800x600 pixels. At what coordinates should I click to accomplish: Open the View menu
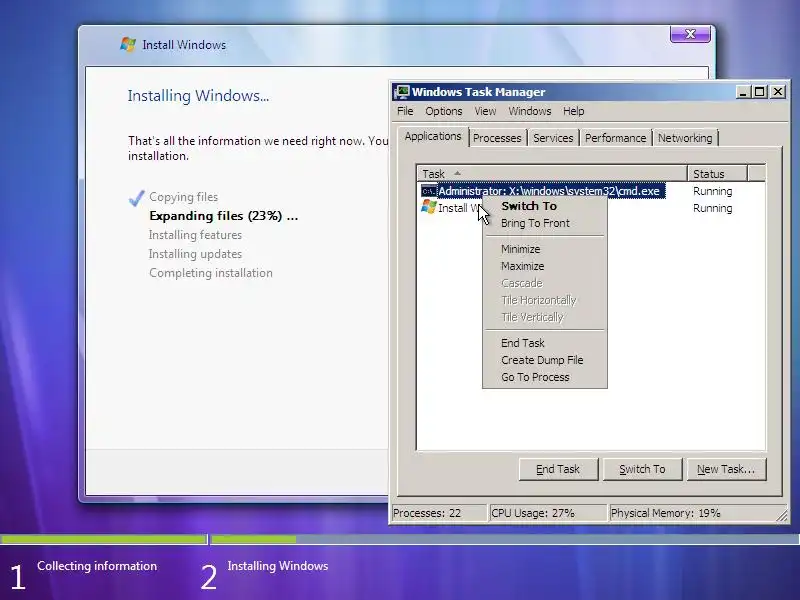[x=485, y=111]
